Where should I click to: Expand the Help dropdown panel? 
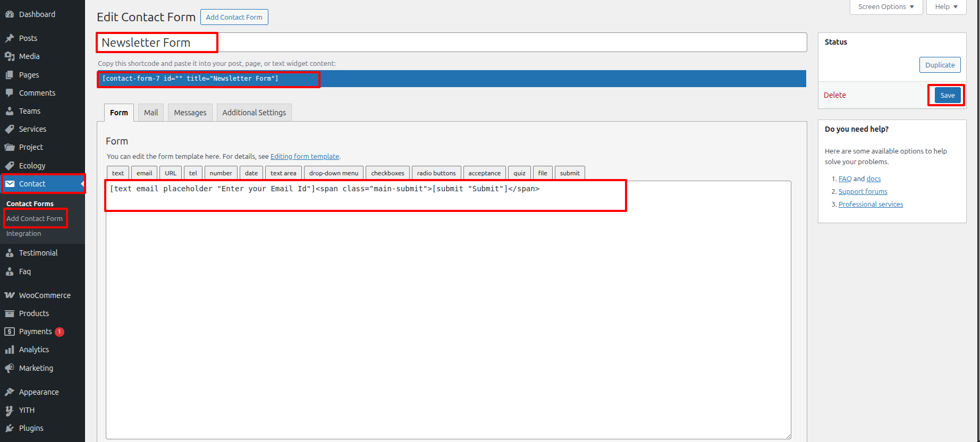coord(946,7)
